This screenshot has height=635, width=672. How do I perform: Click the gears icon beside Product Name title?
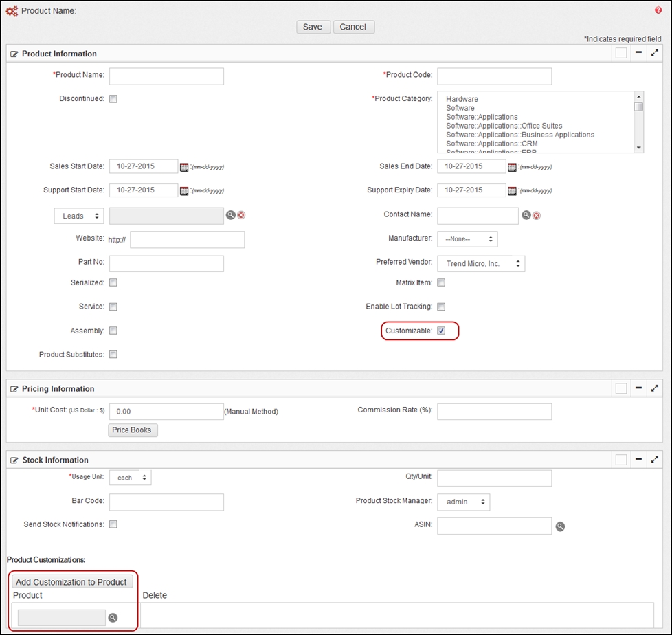pyautogui.click(x=12, y=11)
